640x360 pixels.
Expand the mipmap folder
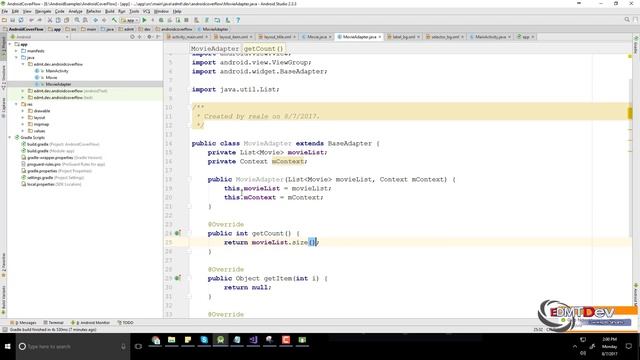pos(23,124)
